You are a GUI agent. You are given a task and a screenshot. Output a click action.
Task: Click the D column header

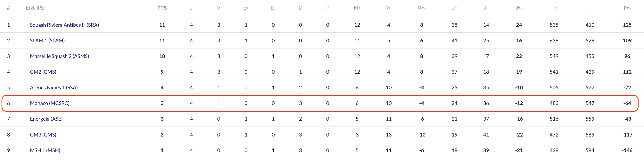300,8
